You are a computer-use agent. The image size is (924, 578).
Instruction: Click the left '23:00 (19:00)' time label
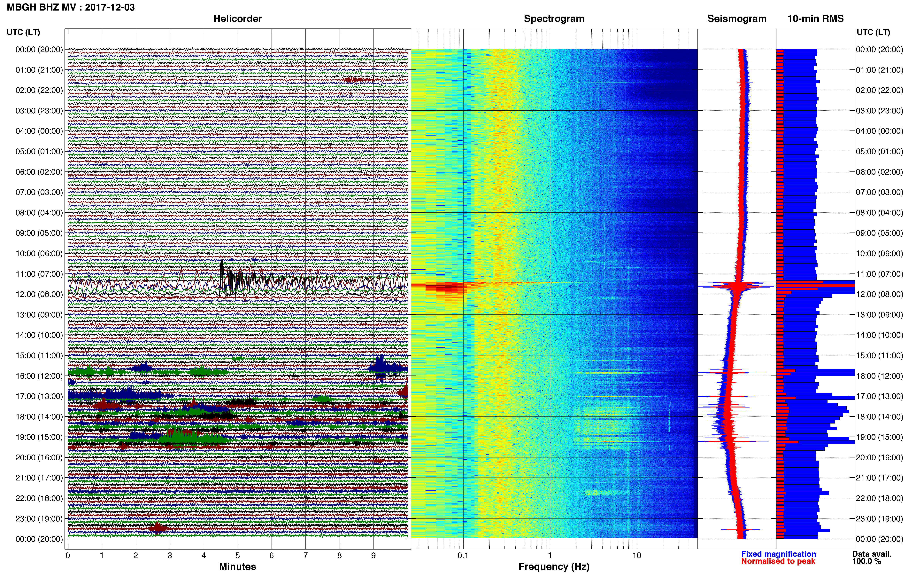tap(39, 519)
